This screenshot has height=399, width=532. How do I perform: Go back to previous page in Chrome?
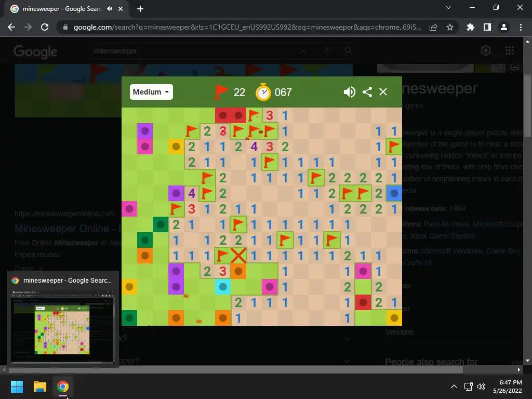[11, 27]
